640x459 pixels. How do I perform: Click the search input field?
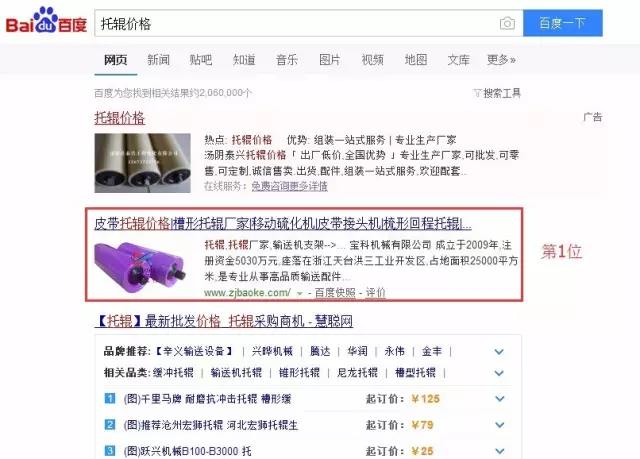pyautogui.click(x=296, y=24)
